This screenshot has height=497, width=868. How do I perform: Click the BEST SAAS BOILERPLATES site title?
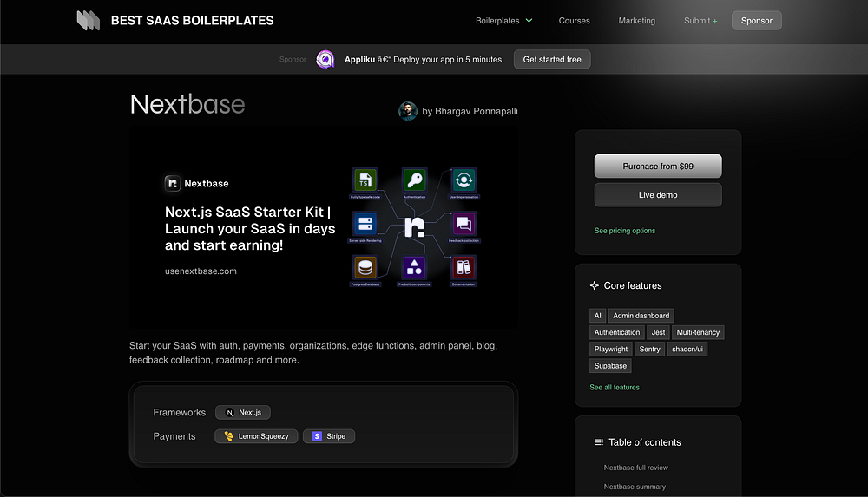(x=192, y=21)
